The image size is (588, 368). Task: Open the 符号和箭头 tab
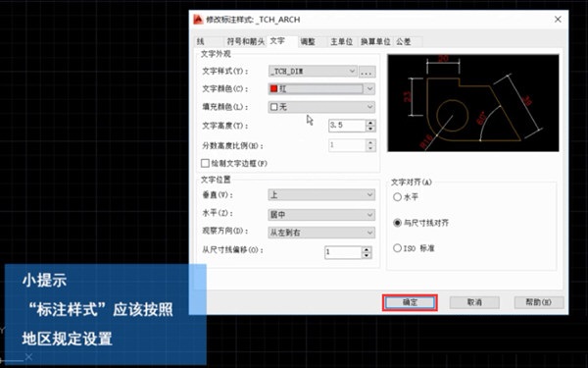[x=246, y=41]
